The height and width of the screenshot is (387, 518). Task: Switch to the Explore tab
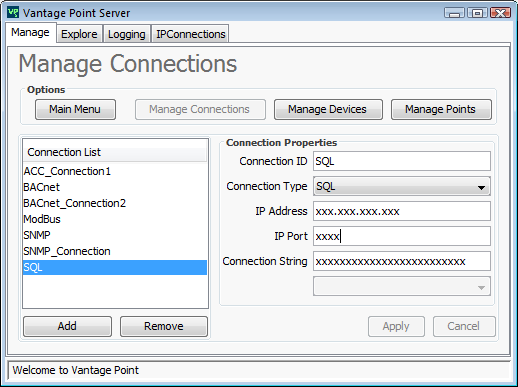tap(79, 34)
